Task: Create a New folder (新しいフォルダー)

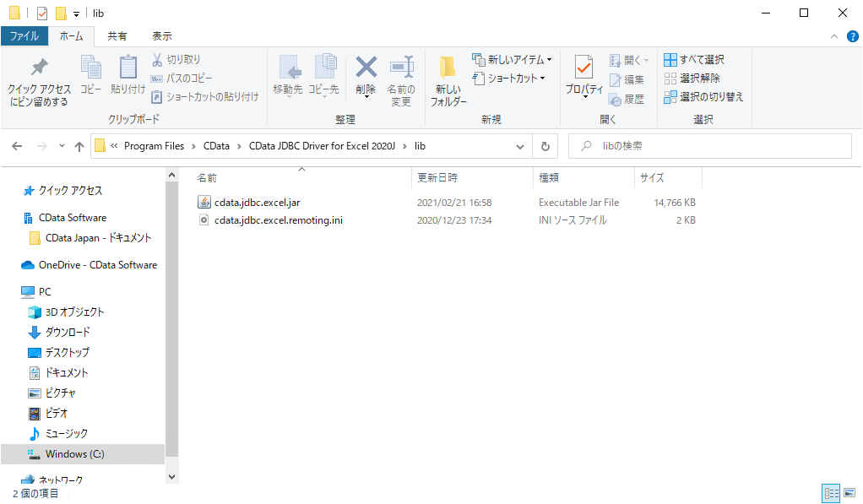Action: [448, 81]
